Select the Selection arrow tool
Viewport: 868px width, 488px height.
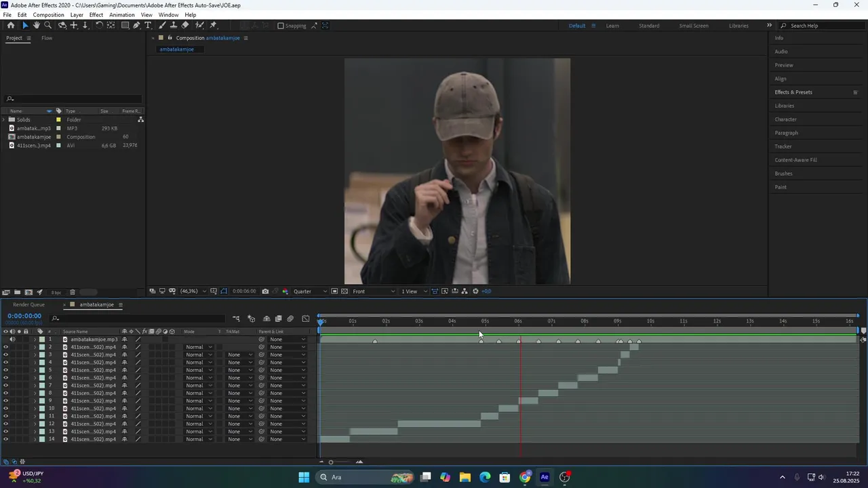(26, 26)
